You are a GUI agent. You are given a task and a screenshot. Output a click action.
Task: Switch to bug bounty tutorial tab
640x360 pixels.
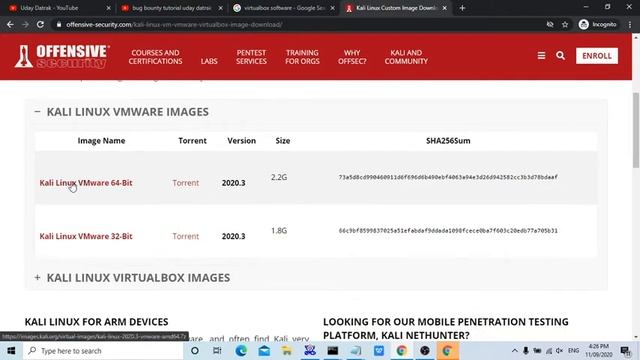click(171, 8)
